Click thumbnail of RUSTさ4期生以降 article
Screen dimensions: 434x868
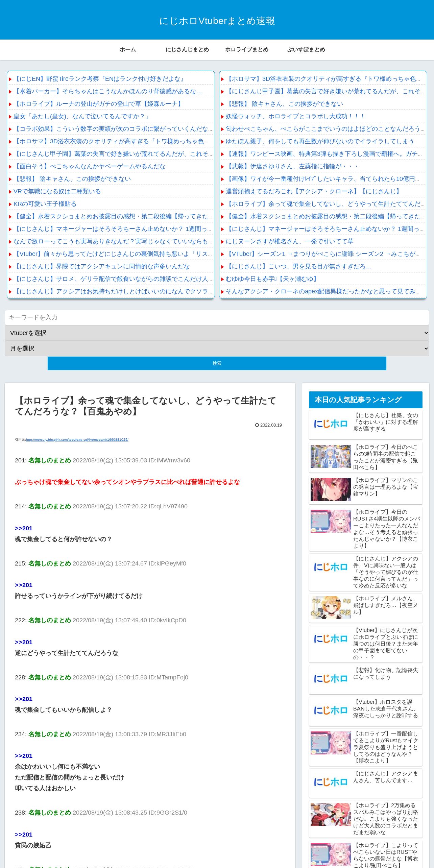point(331,521)
